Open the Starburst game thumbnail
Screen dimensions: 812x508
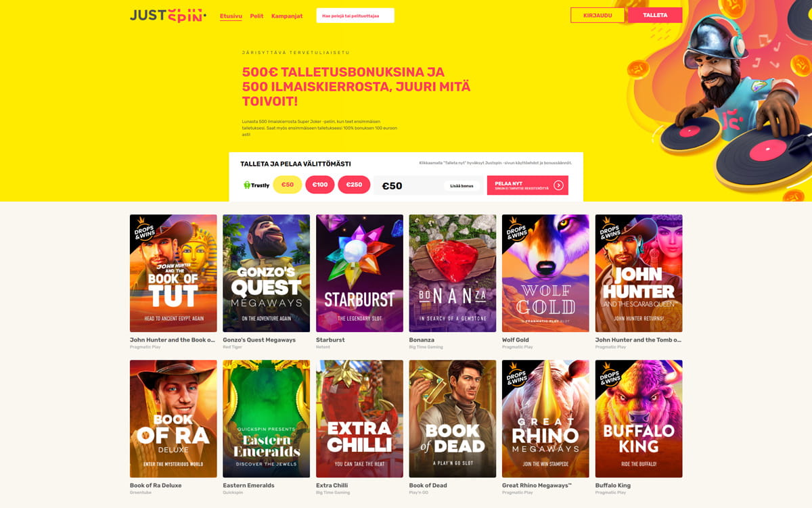coord(359,273)
